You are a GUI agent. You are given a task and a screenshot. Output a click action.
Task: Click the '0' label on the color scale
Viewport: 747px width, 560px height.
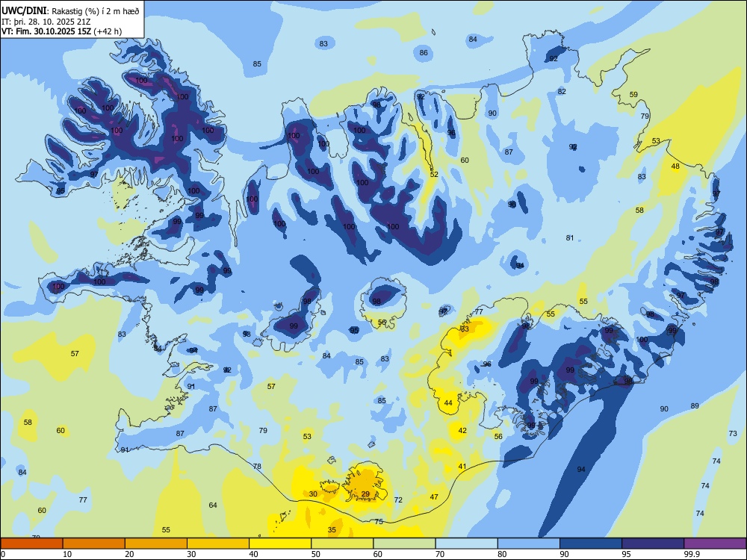3,554
